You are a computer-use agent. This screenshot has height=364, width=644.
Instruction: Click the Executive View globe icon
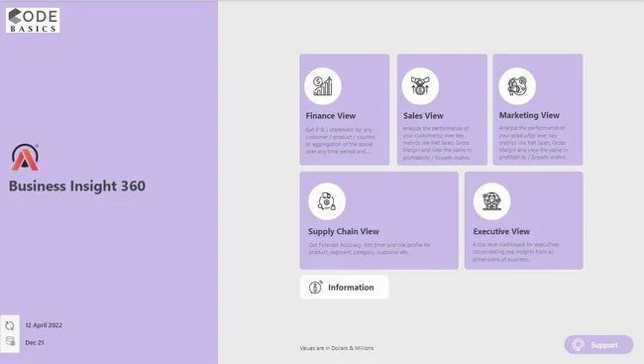tap(491, 201)
